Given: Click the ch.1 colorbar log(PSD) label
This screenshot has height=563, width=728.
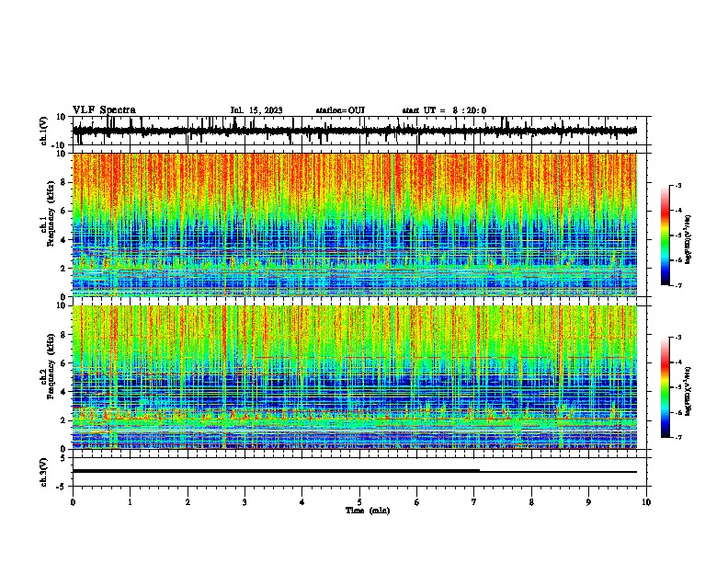Looking at the screenshot, I should click(688, 239).
